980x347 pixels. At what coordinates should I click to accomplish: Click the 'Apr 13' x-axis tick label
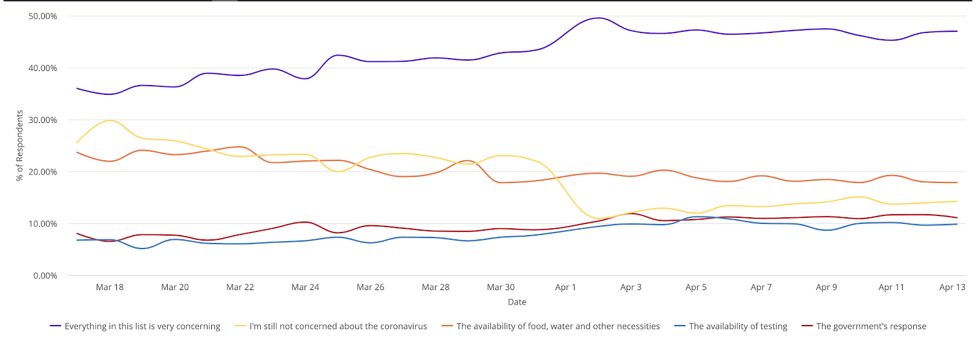[952, 287]
